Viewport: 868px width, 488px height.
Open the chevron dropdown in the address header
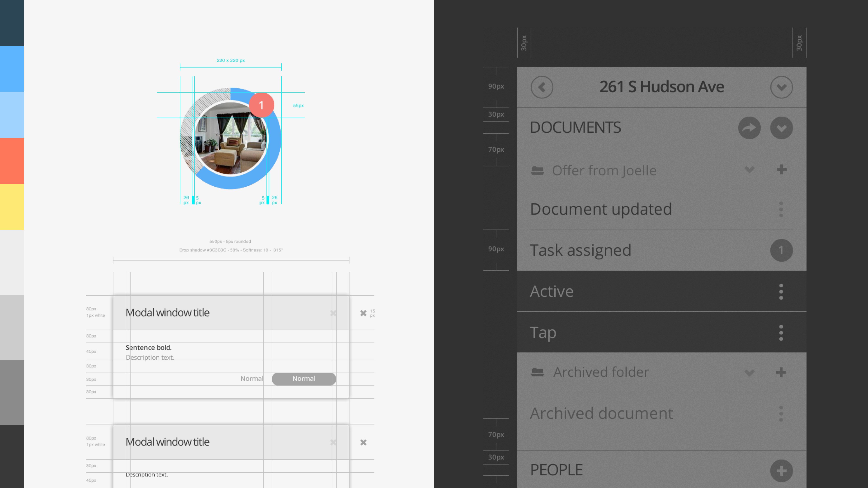pyautogui.click(x=781, y=87)
